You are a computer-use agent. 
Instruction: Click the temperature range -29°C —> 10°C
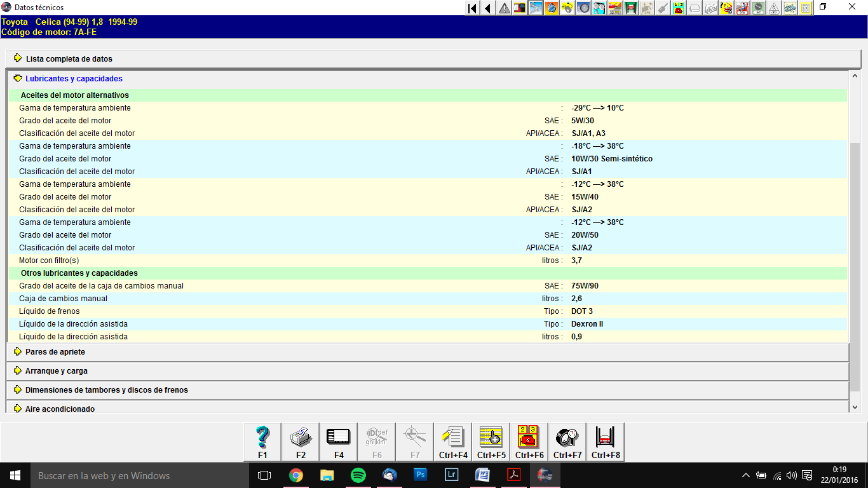[x=597, y=108]
